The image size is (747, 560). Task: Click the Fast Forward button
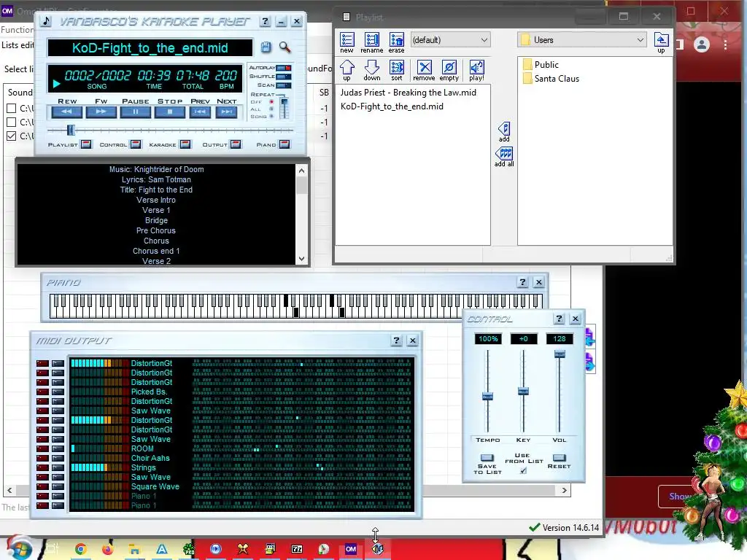point(101,112)
